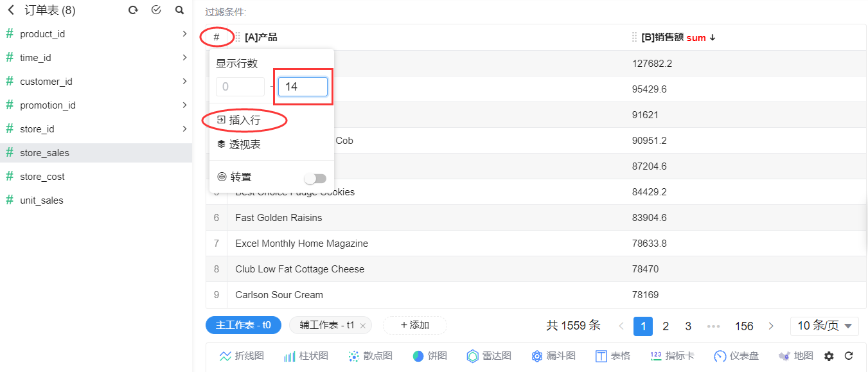Select the 指标卡 indicator card type
868x372 pixels.
tap(672, 356)
